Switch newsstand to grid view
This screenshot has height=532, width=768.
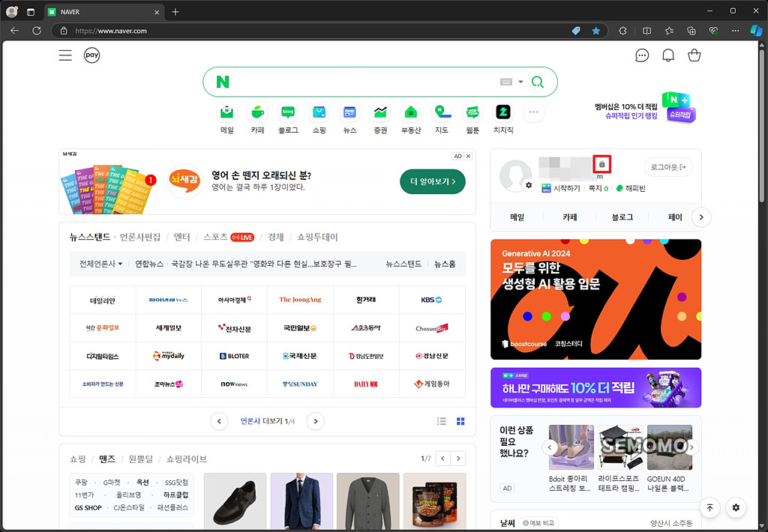tap(460, 421)
